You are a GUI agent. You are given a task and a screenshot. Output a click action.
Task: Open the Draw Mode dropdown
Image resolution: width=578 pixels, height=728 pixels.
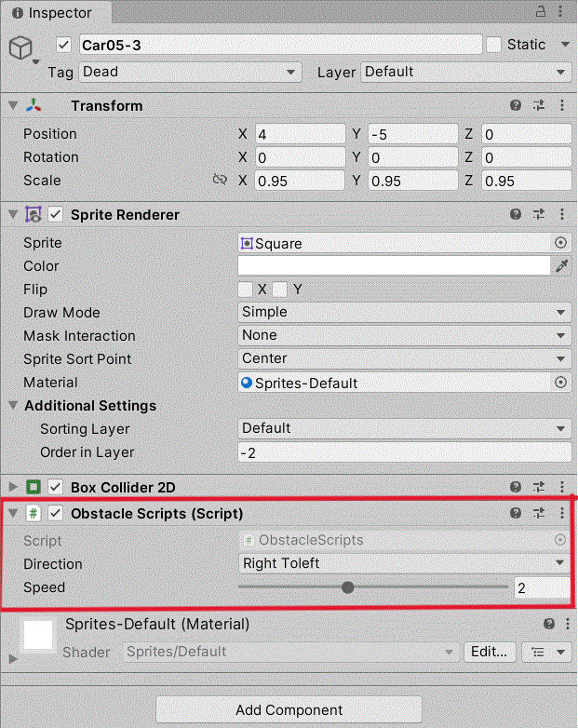[x=404, y=312]
